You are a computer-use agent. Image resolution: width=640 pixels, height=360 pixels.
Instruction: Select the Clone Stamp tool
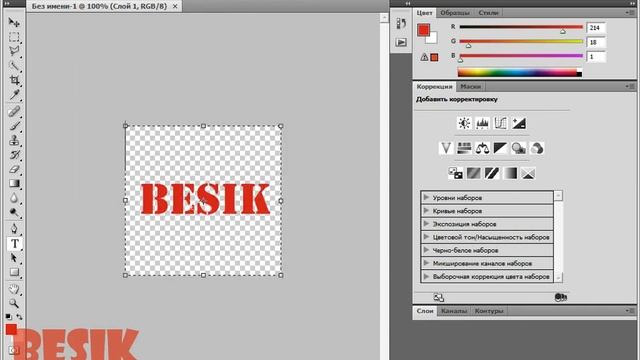click(x=14, y=140)
